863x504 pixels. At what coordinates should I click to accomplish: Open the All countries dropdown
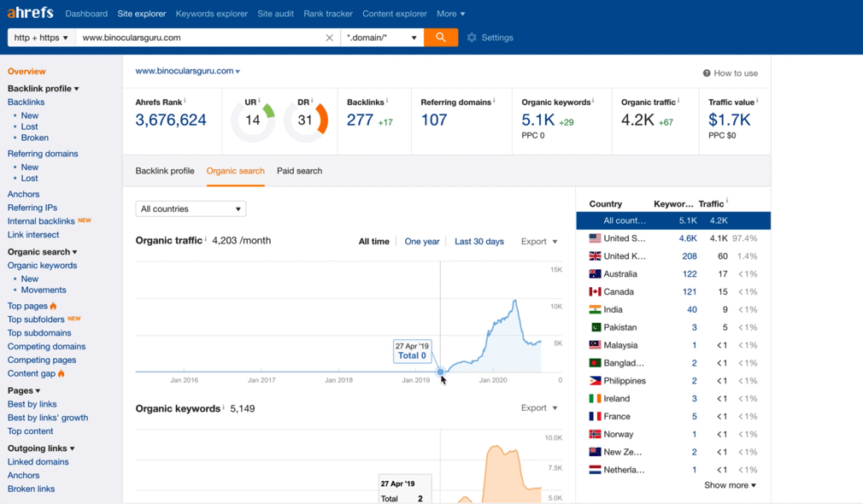coord(191,208)
